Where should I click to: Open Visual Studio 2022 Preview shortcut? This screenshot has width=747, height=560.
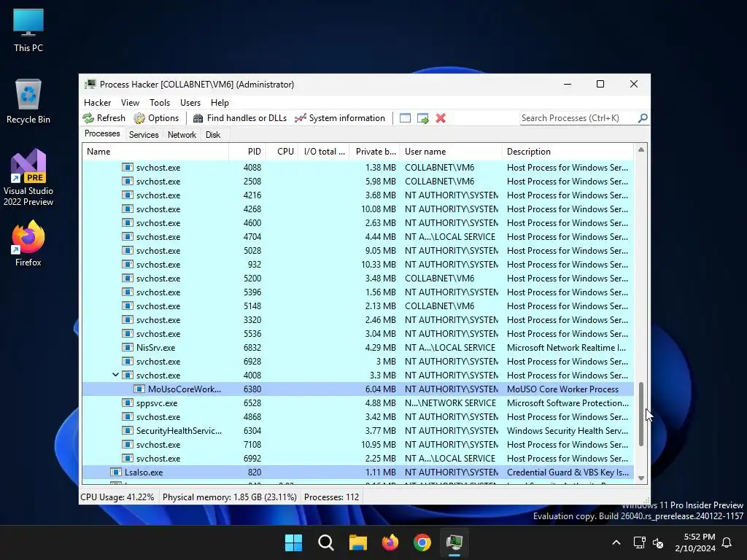28,178
